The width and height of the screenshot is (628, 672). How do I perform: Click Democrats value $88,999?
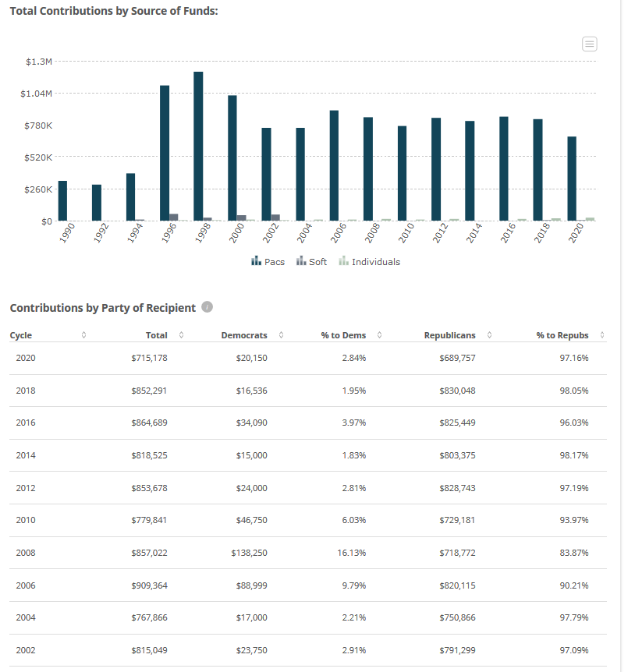[x=251, y=585]
